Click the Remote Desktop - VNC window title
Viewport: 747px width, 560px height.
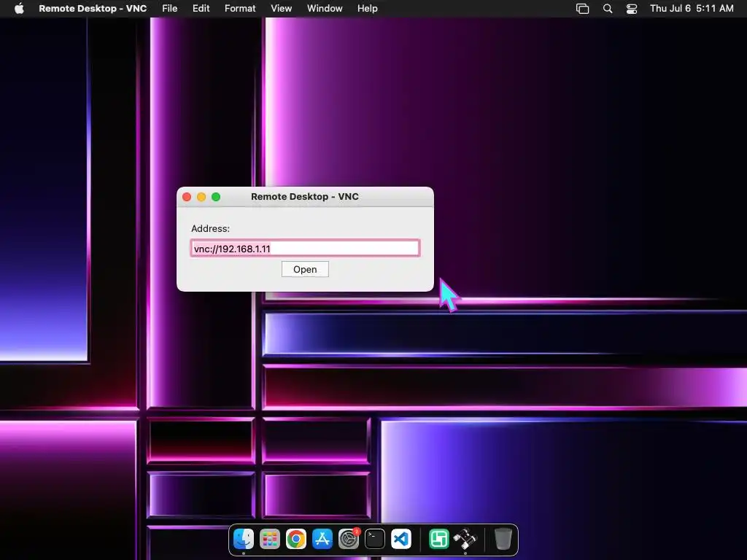(x=305, y=197)
